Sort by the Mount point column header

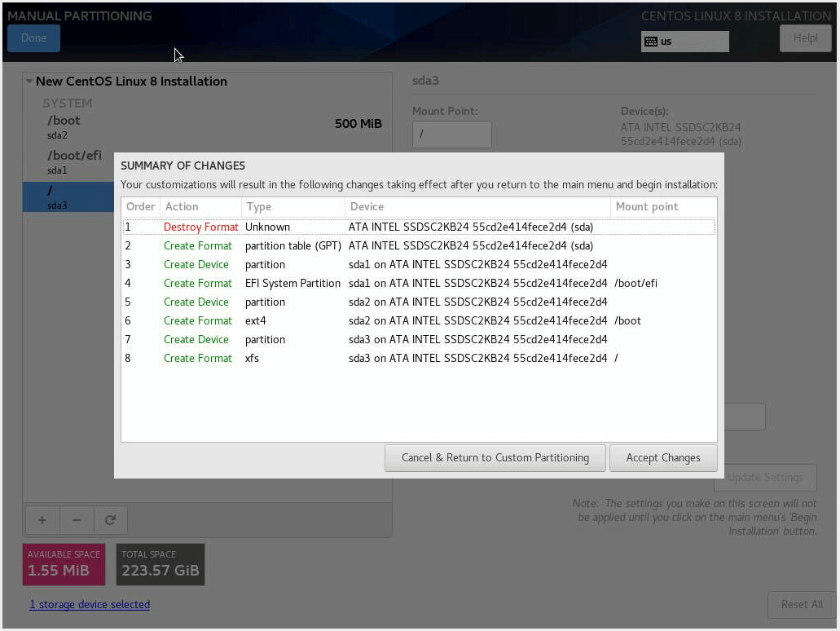click(x=663, y=207)
